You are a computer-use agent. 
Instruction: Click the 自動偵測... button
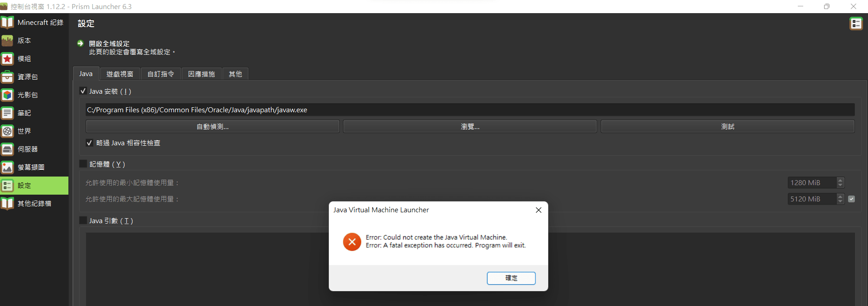click(x=212, y=127)
